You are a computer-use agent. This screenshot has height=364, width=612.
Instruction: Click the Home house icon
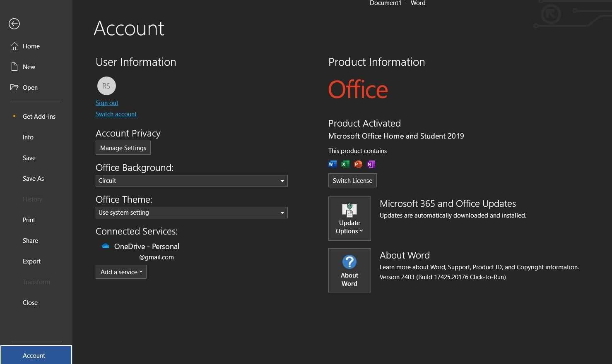tap(14, 46)
